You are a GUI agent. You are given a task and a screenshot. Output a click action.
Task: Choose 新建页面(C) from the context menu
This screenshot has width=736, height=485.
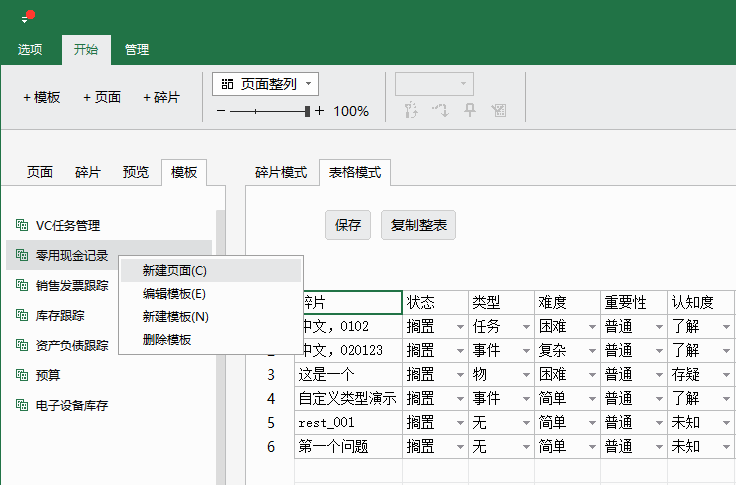click(x=175, y=270)
